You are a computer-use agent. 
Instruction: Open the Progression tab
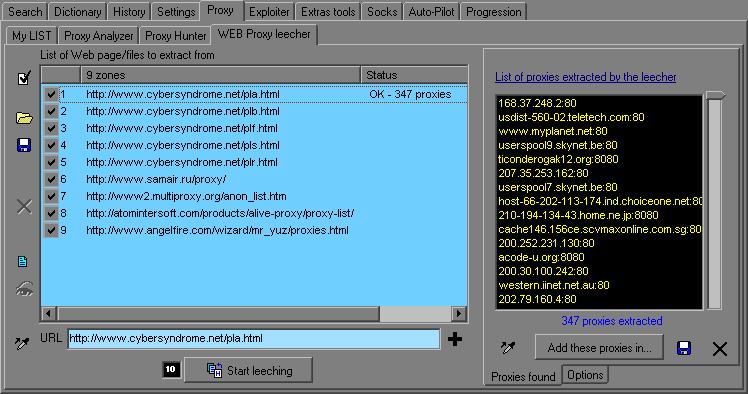[x=493, y=11]
